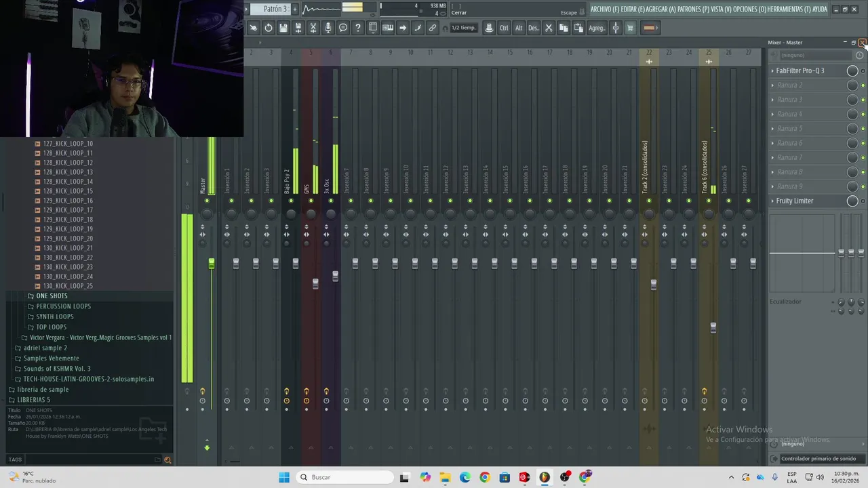Click the browser search magnifier icon
The height and width of the screenshot is (488, 868).
click(x=167, y=460)
